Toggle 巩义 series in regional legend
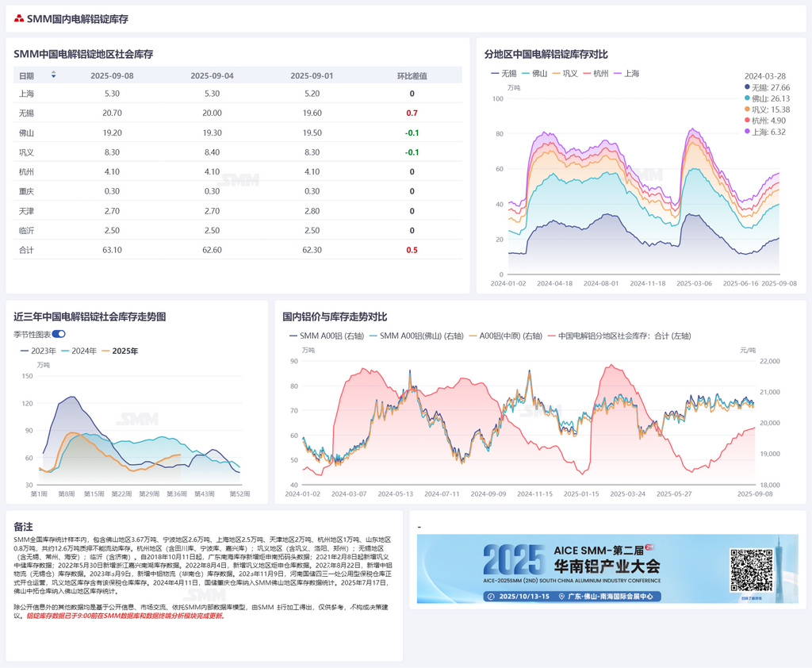The width and height of the screenshot is (812, 668). pyautogui.click(x=565, y=74)
